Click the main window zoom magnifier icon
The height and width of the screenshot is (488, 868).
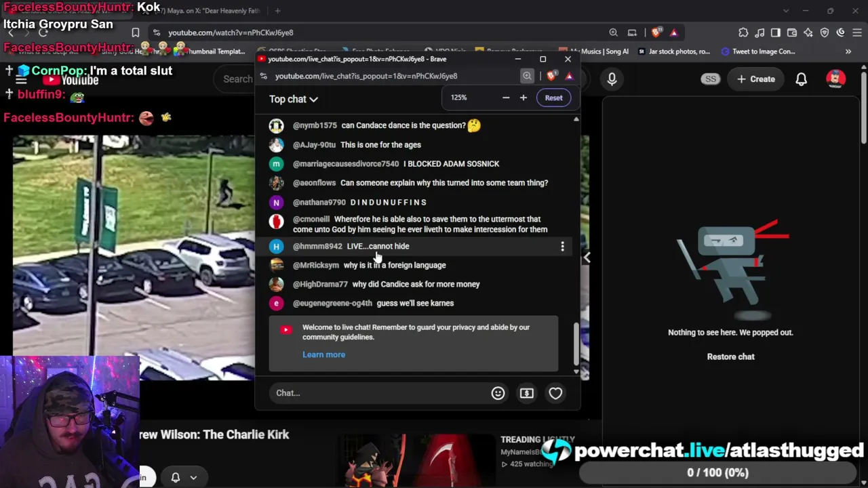point(614,33)
